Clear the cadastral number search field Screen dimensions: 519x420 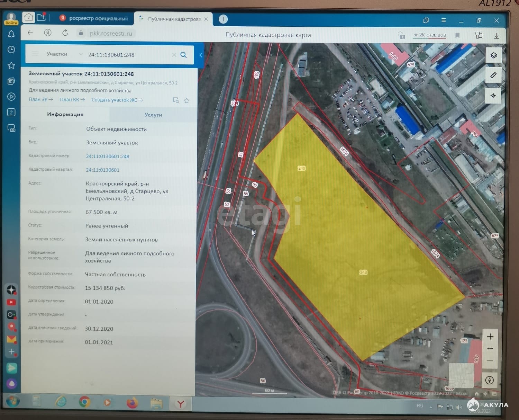[x=174, y=55]
